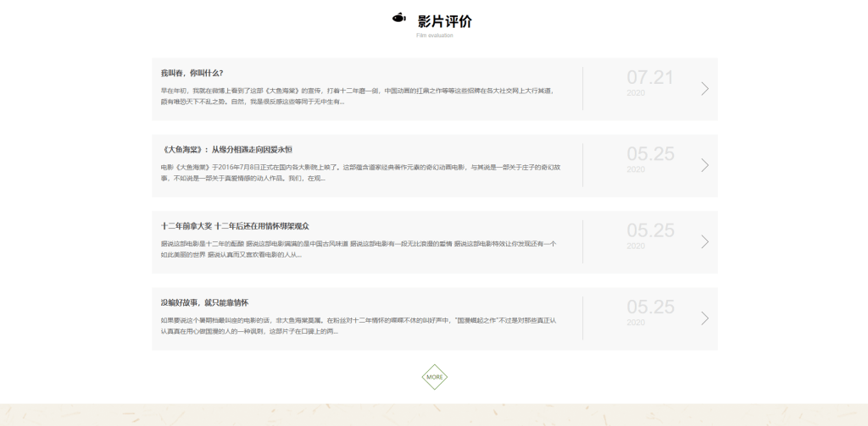Open the arrow for 从缘分相遇走向因爱永恒 review
This screenshot has width=868, height=426.
(704, 165)
